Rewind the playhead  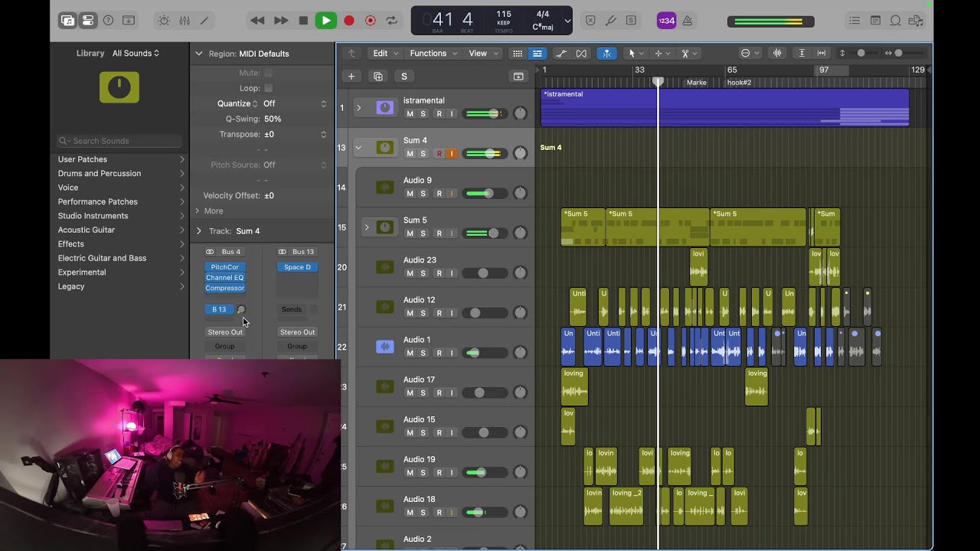(x=257, y=21)
